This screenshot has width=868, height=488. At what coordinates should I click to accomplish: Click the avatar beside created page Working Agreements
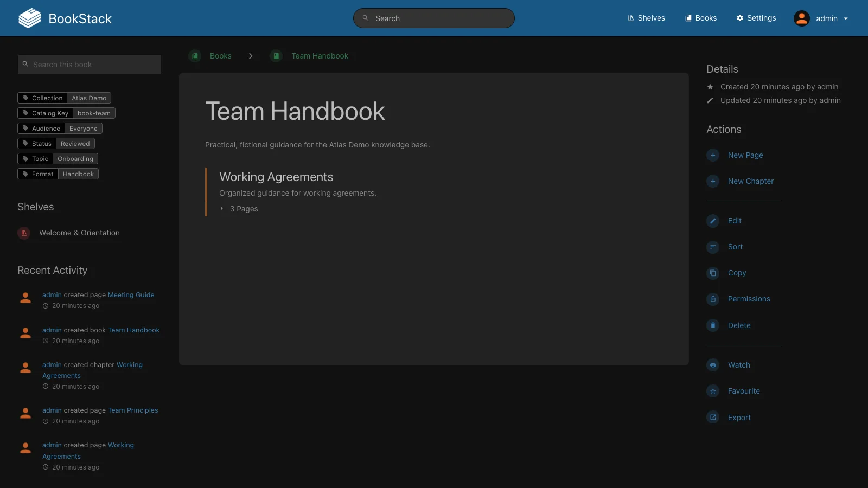[25, 448]
